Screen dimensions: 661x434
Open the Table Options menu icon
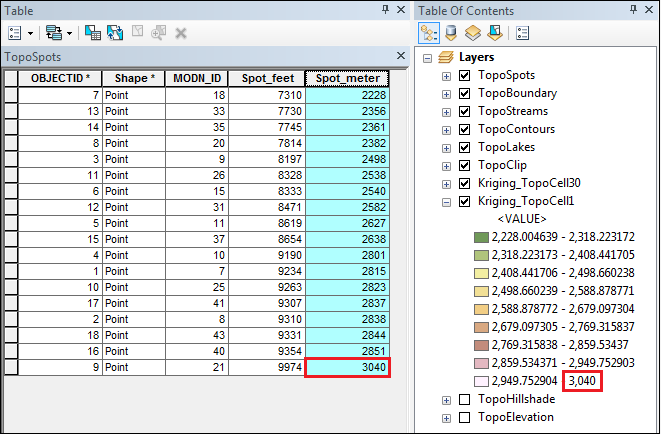(15, 33)
